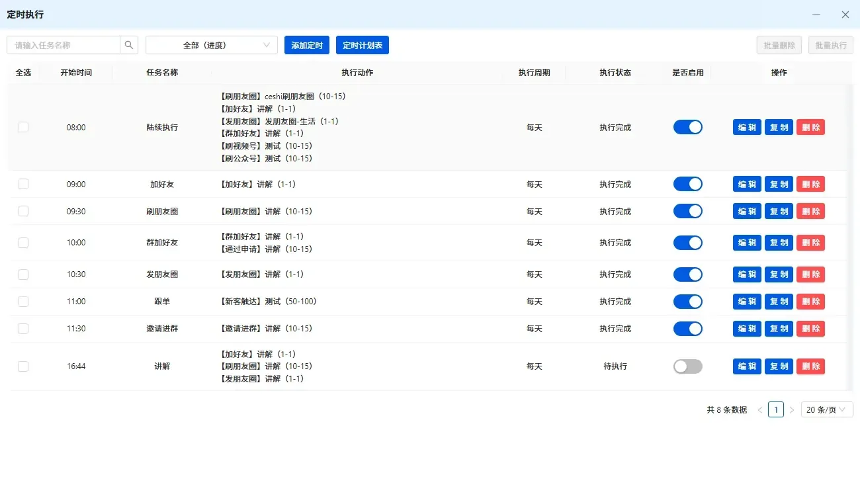Screen dimensions: 860x504
Task: Copy the 08:00 陆续执行 task
Action: [x=779, y=127]
